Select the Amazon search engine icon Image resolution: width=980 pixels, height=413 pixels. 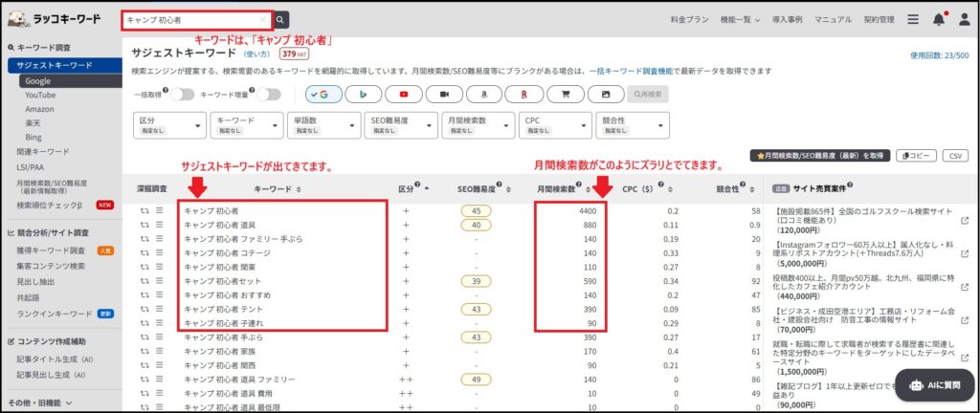click(x=484, y=94)
